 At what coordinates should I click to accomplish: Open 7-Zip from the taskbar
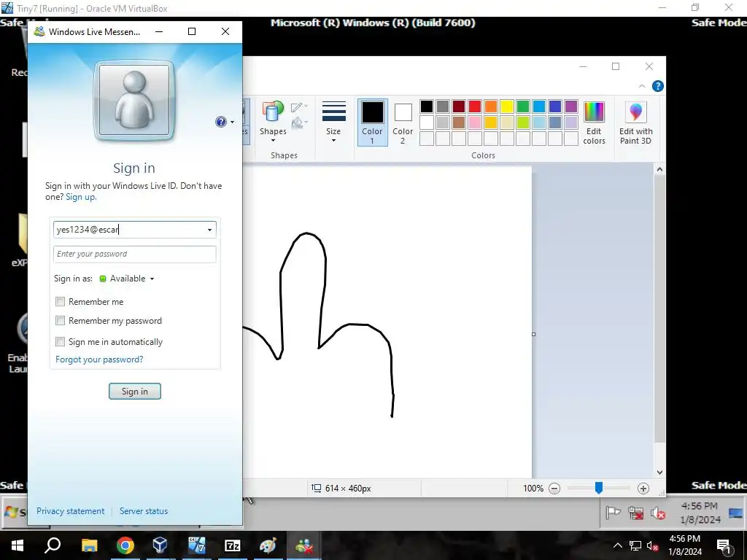232,545
